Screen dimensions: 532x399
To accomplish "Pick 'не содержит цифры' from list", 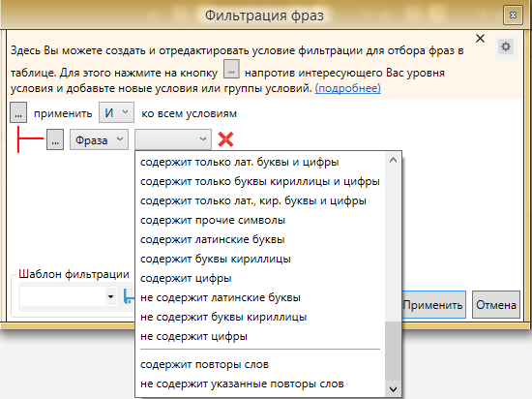I will coord(193,336).
